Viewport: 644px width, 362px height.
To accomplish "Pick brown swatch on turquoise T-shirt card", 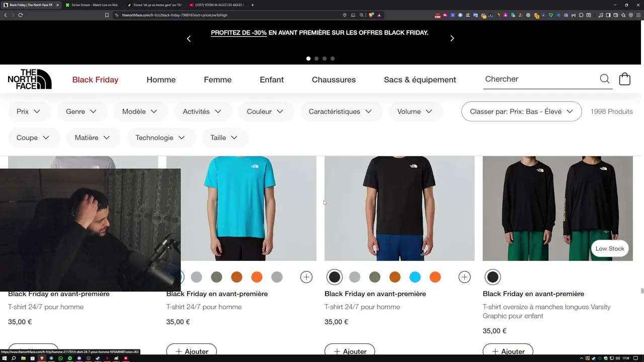I will (236, 277).
